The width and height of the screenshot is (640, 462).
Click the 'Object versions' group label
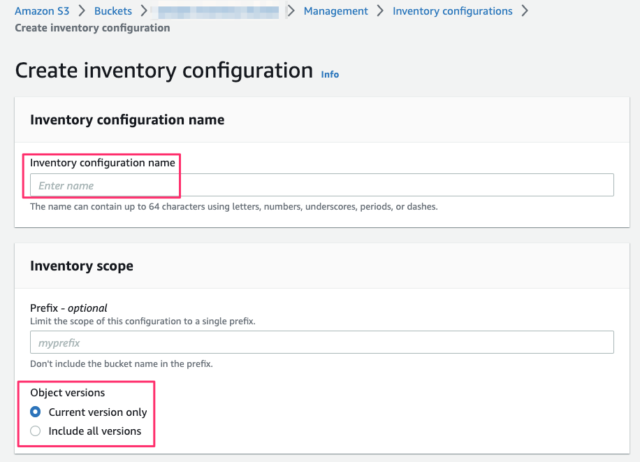[x=68, y=393]
